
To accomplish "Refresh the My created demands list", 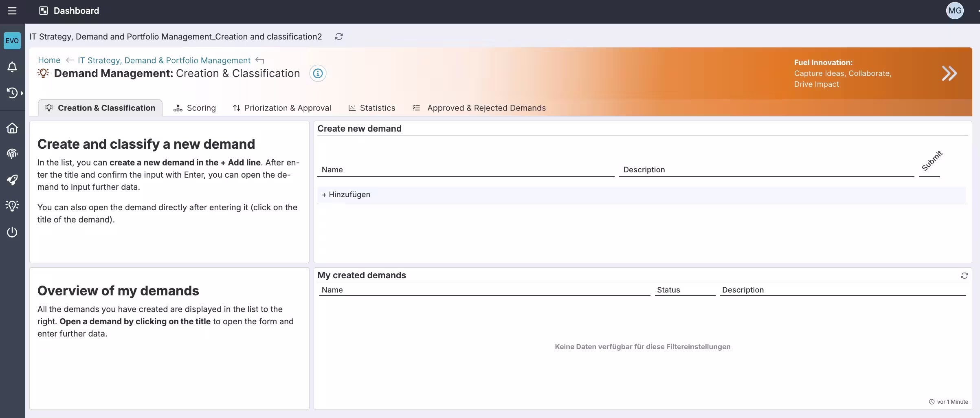I will coord(964,275).
